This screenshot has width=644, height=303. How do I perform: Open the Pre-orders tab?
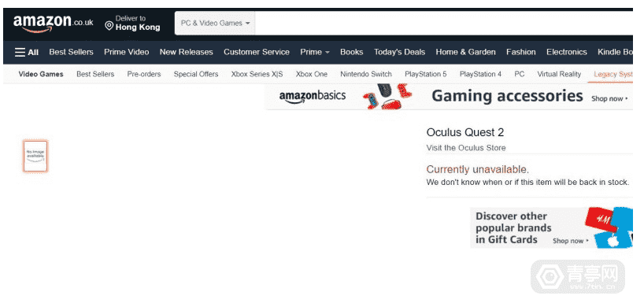(x=144, y=74)
